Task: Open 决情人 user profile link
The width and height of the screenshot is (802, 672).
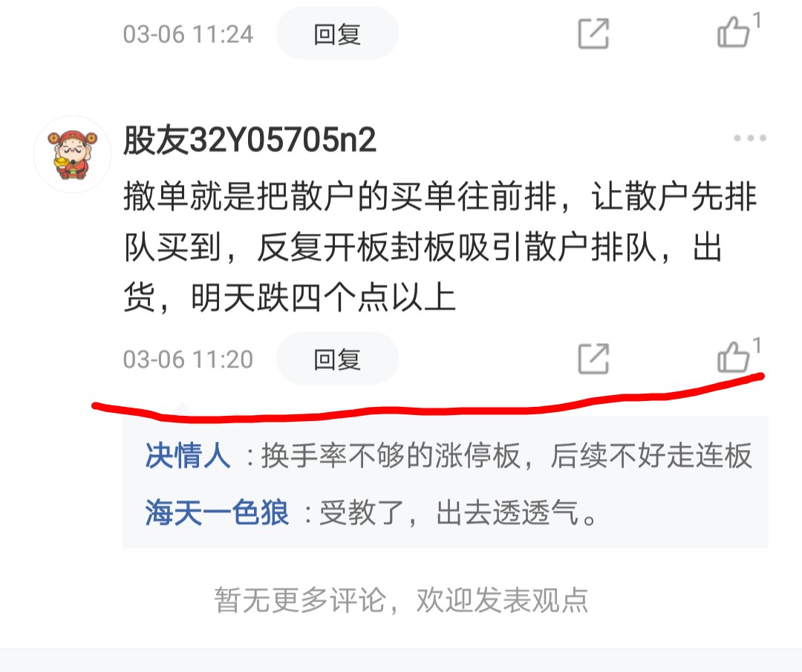Action: coord(188,455)
